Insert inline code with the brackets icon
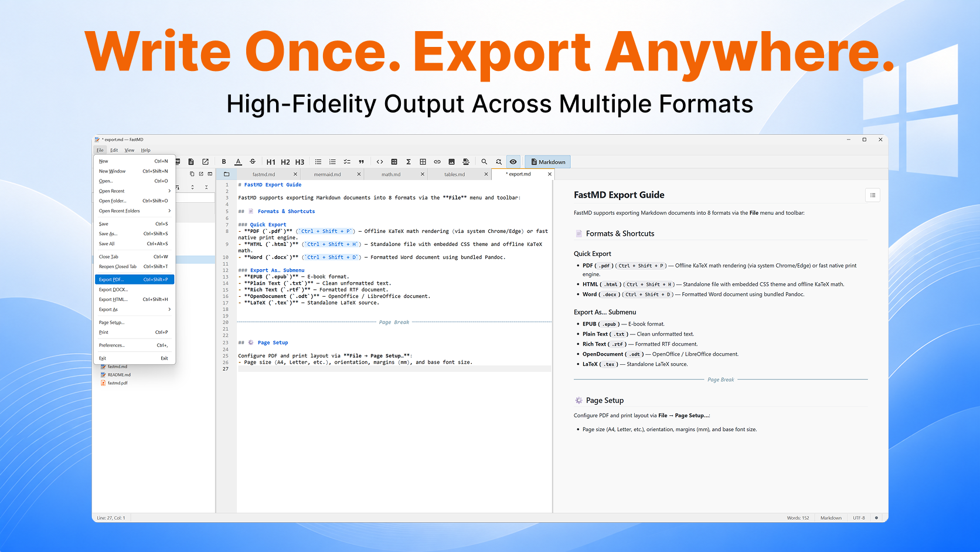 (380, 162)
